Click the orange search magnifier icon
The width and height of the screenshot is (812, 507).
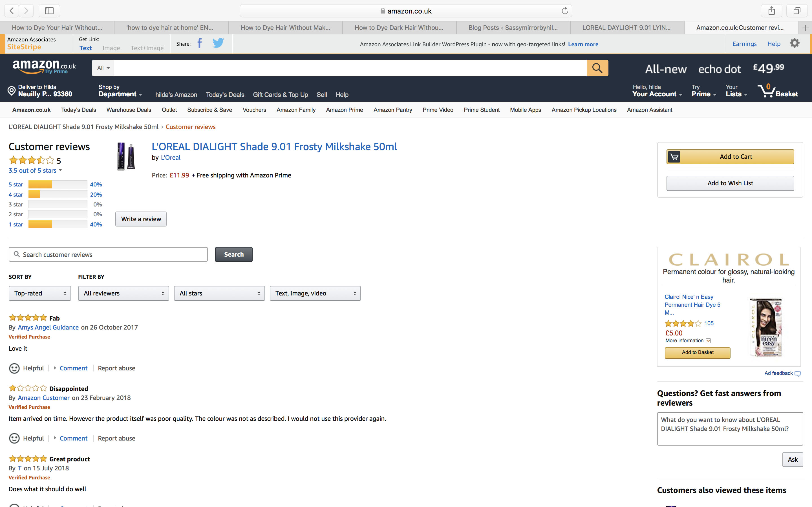point(597,68)
